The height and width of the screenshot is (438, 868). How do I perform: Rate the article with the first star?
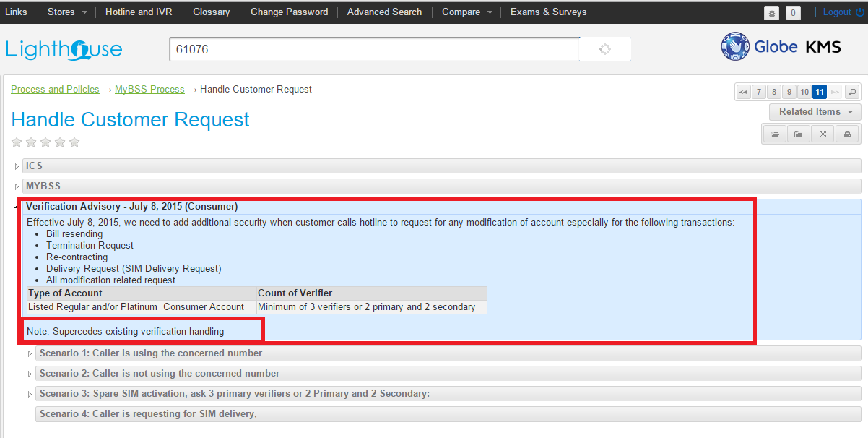coord(17,142)
